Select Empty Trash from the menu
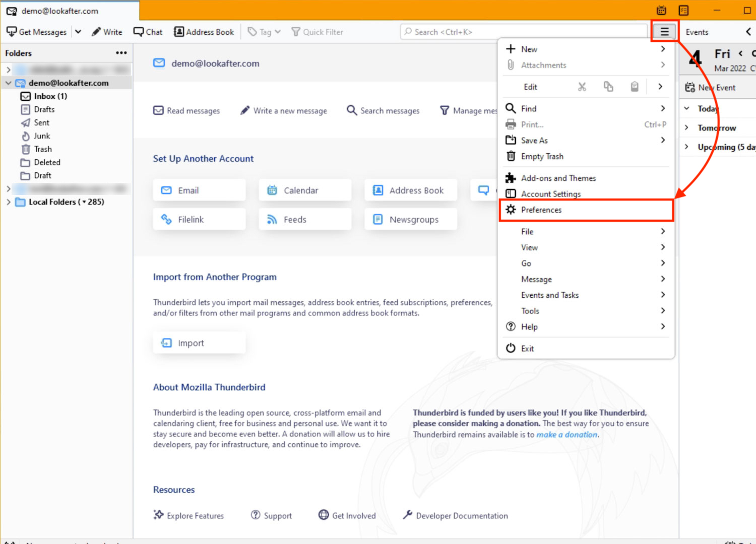 click(x=542, y=157)
